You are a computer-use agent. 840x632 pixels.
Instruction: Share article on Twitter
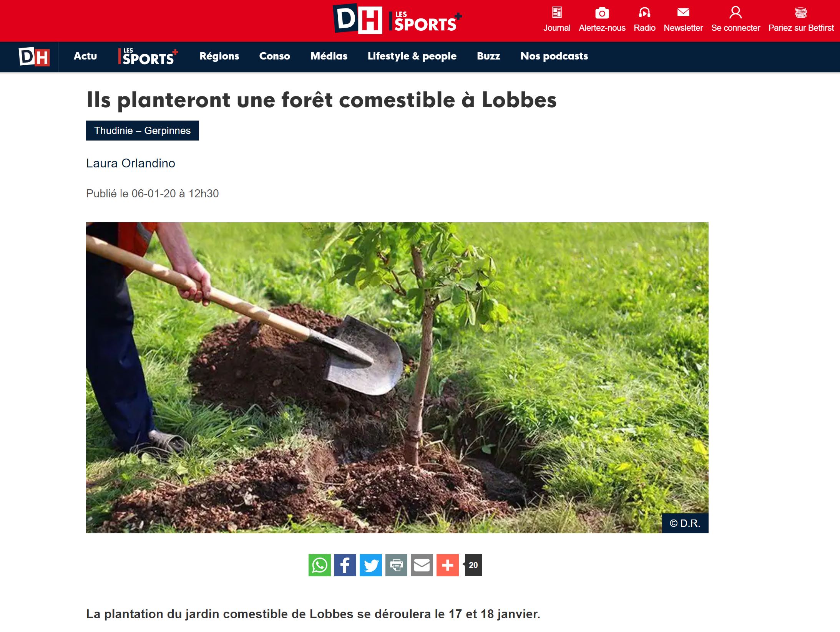click(x=371, y=565)
